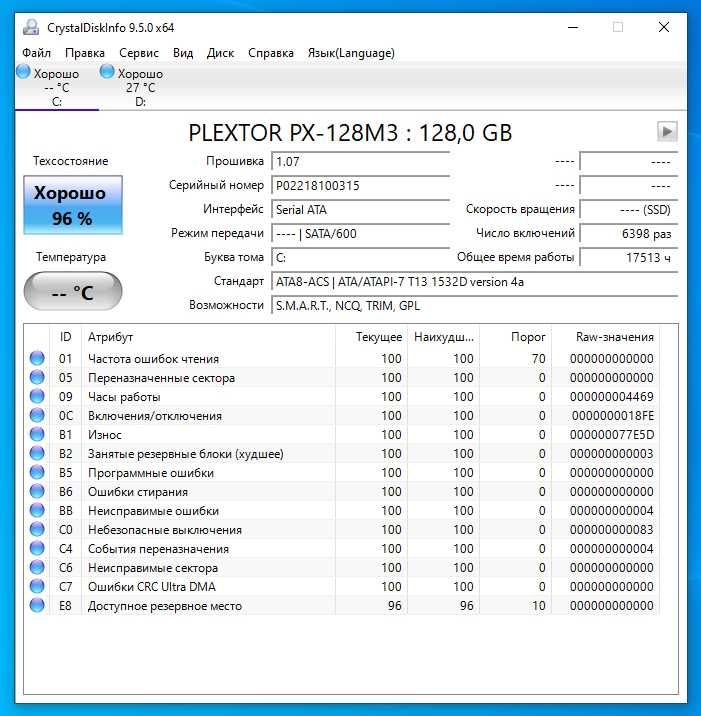Click the status orb for attribute B5
Screen dimensions: 701x716
click(x=37, y=472)
